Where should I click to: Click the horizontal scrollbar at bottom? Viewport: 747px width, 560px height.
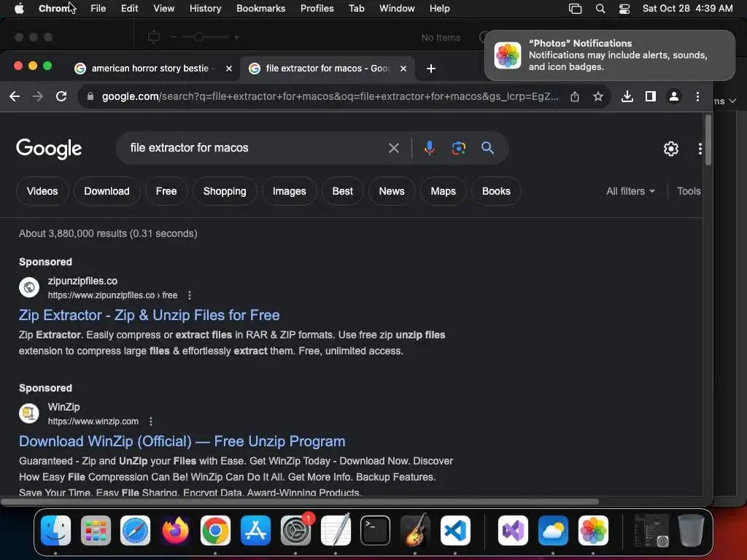(300, 502)
